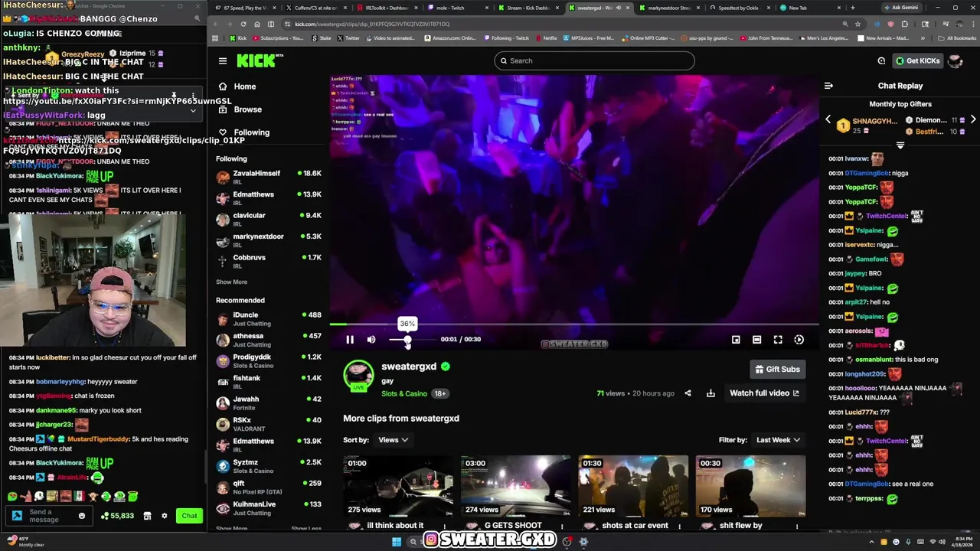
Task: Show previous top gifter with left arrow
Action: (828, 120)
